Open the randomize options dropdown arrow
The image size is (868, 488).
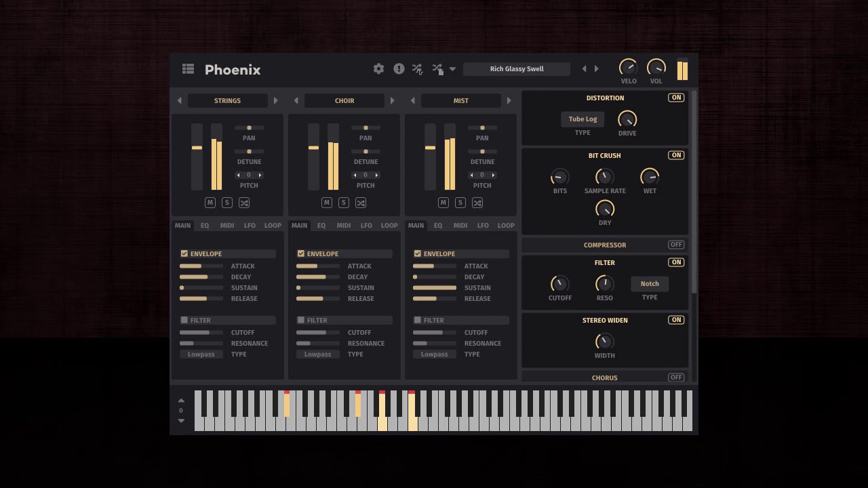pyautogui.click(x=452, y=69)
